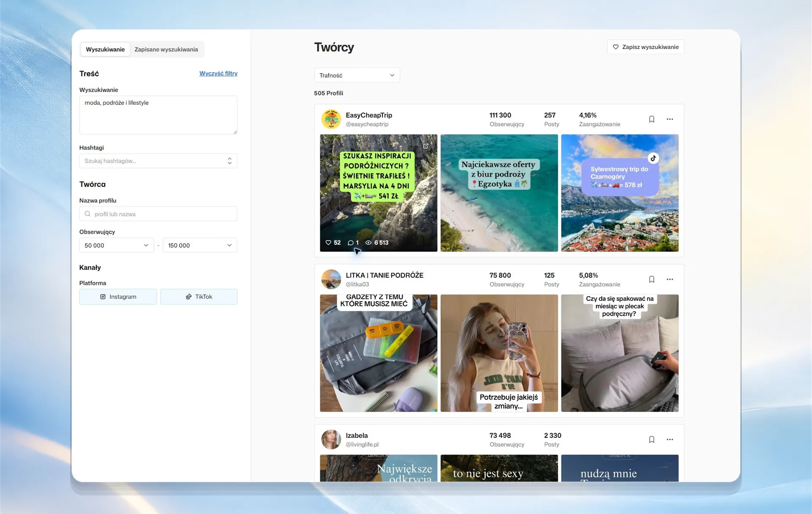Click the Wyczyść filtry link

(218, 74)
